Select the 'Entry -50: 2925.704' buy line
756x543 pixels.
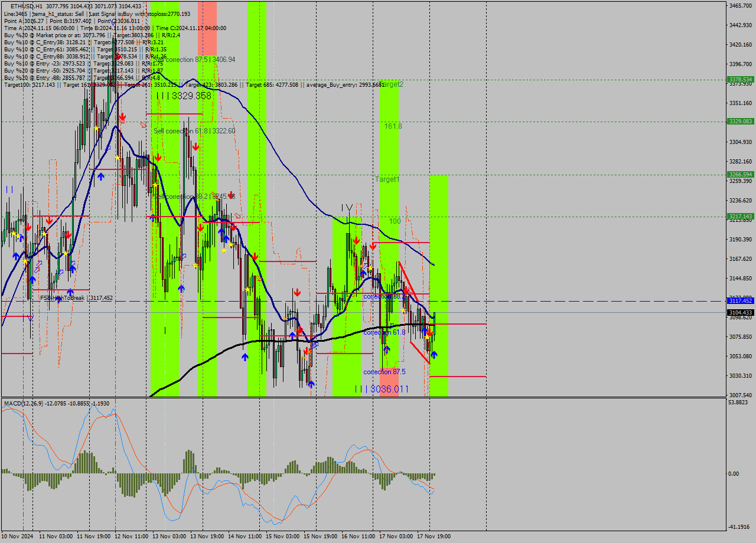click(83, 70)
